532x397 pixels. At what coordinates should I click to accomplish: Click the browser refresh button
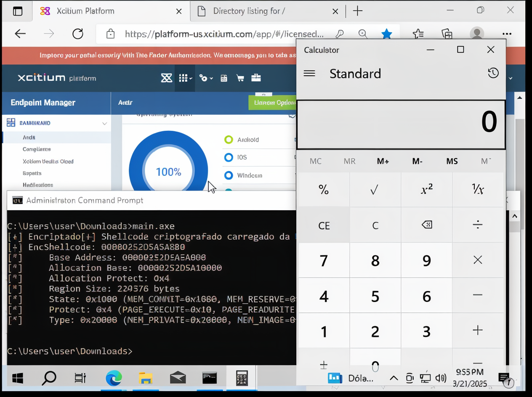click(78, 34)
